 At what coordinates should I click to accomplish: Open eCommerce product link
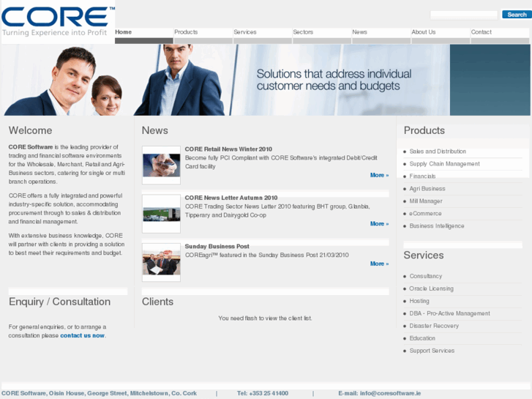click(x=425, y=214)
